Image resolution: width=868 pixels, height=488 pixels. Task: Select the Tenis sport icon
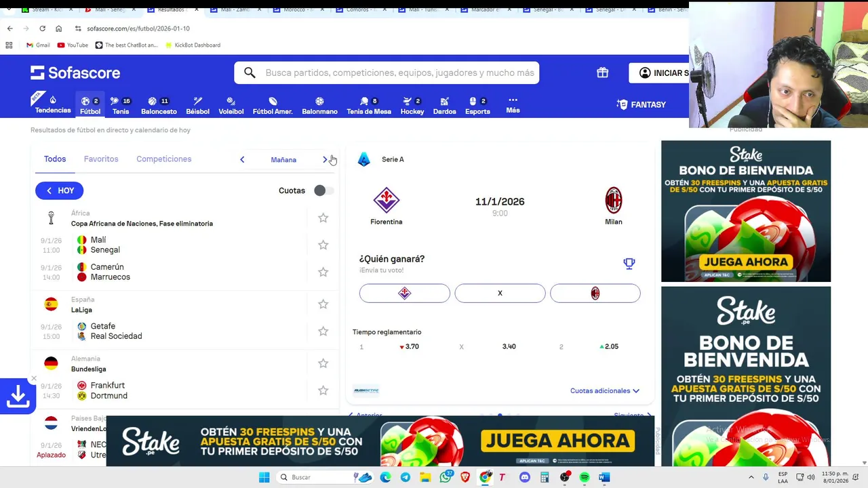[x=115, y=101]
